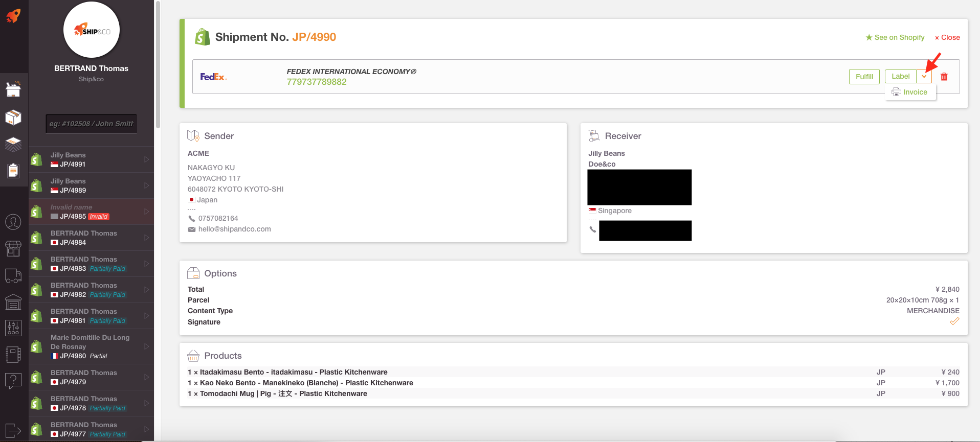
Task: Click the Itadakimasu Bento product row
Action: click(573, 372)
